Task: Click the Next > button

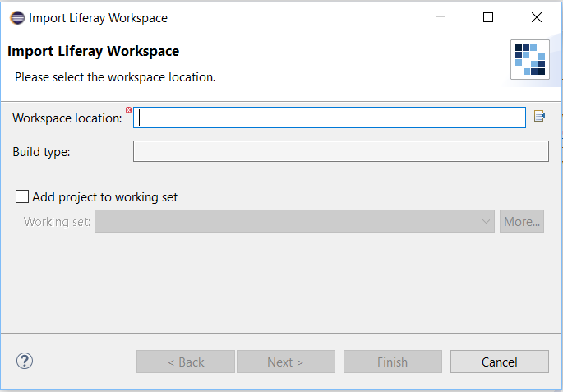Action: (285, 362)
